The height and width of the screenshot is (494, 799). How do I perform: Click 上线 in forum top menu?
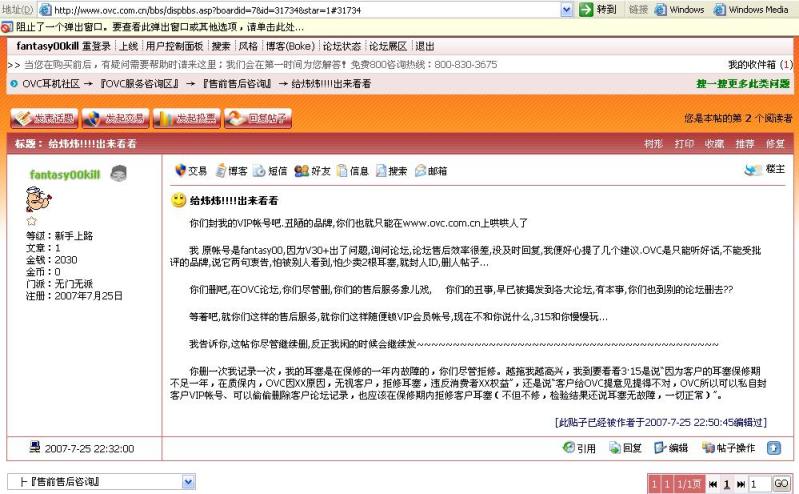pyautogui.click(x=128, y=46)
